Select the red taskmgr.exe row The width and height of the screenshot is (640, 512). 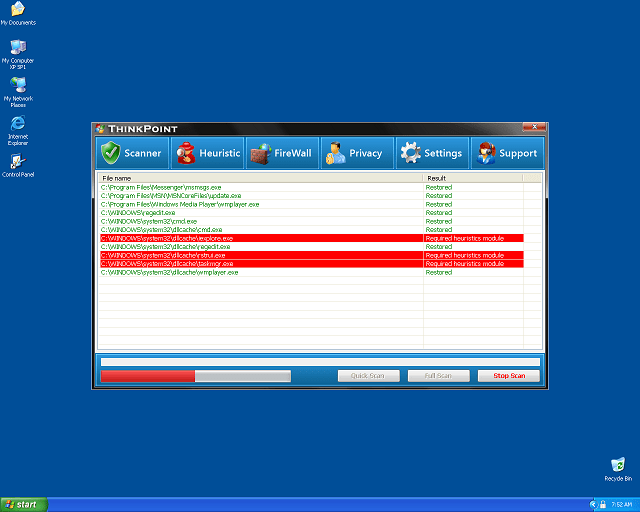click(260, 264)
